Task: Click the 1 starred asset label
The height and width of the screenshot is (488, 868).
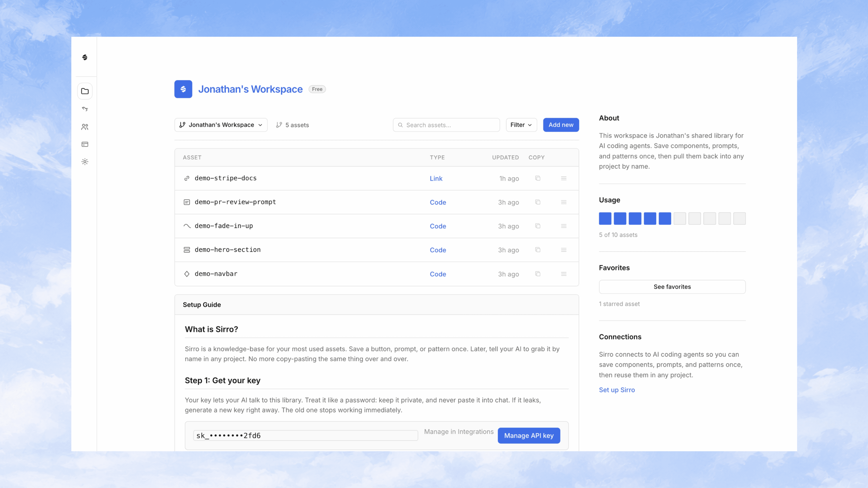Action: pyautogui.click(x=619, y=304)
